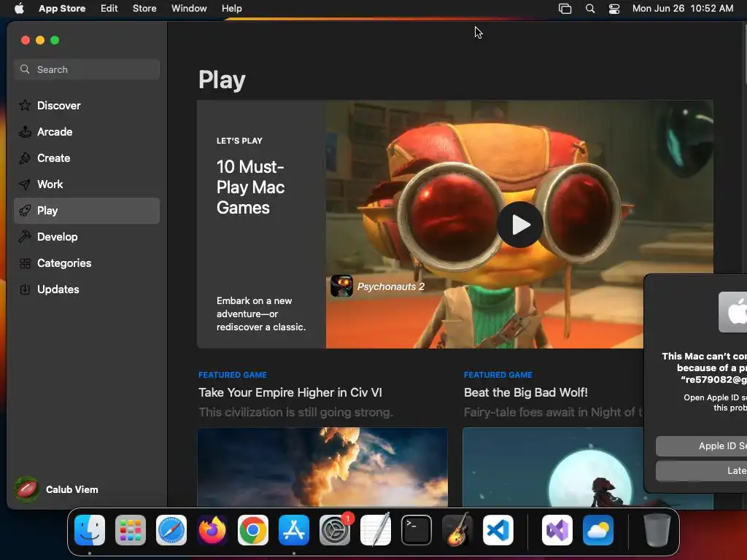Open the App Store menu
Viewport: 747px width, 560px height.
pos(62,8)
